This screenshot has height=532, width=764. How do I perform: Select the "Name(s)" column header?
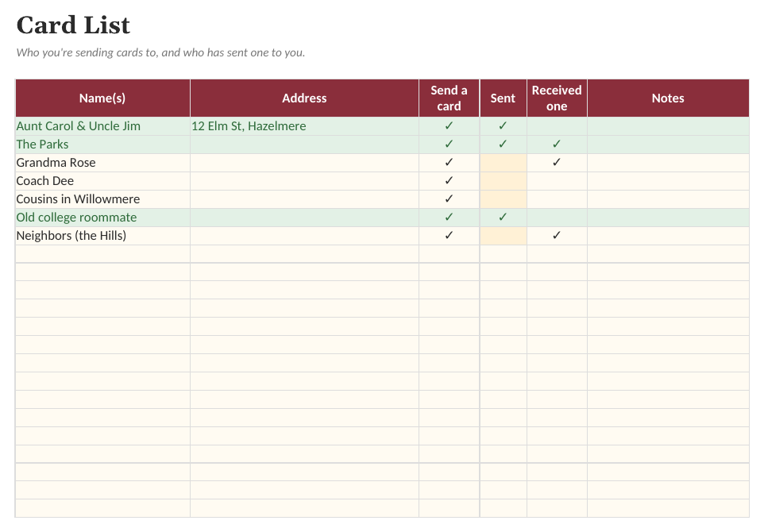coord(102,98)
